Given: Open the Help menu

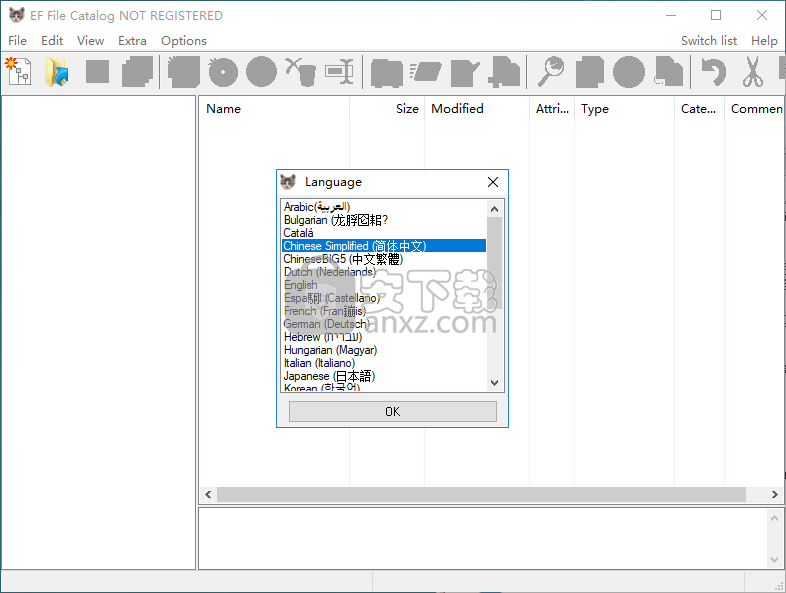Looking at the screenshot, I should [x=764, y=41].
